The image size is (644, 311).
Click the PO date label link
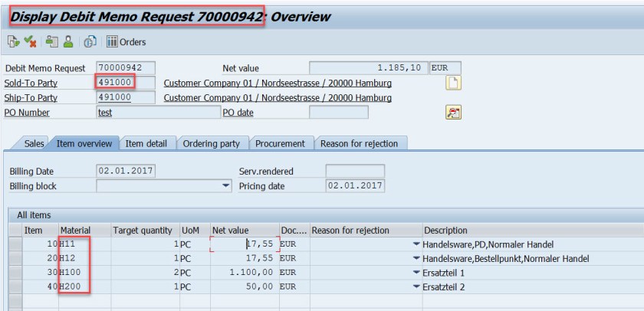click(x=238, y=113)
